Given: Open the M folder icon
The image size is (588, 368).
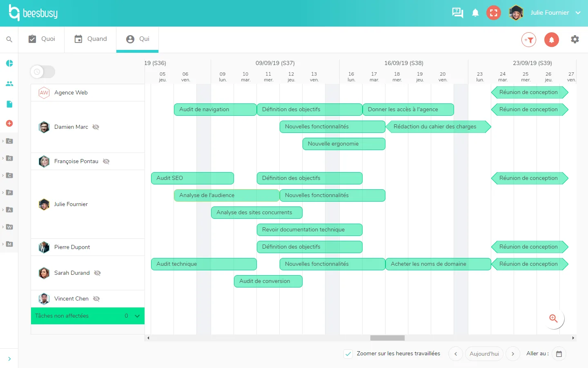Looking at the screenshot, I should 9,244.
